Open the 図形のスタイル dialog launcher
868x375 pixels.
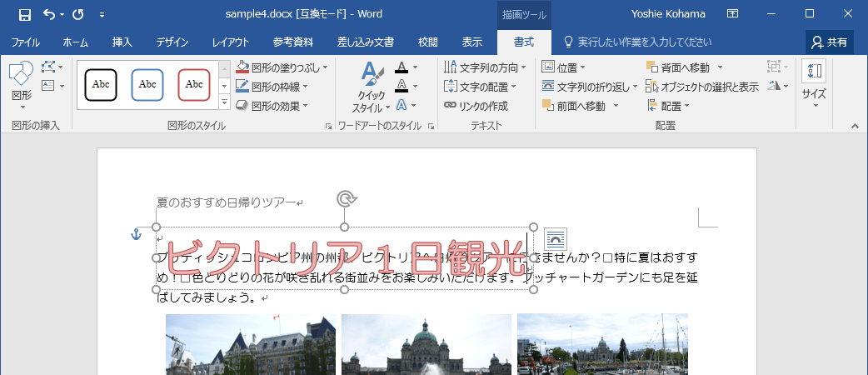(328, 127)
